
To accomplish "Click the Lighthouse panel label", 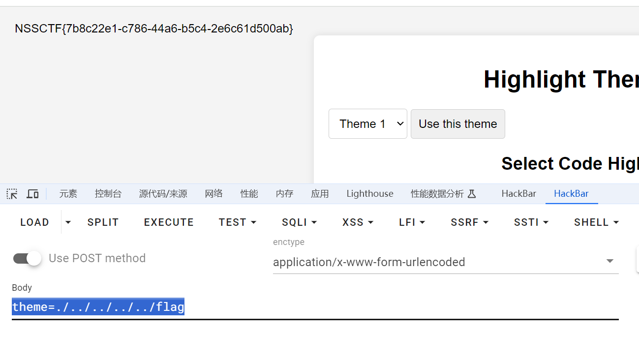I will coord(370,193).
